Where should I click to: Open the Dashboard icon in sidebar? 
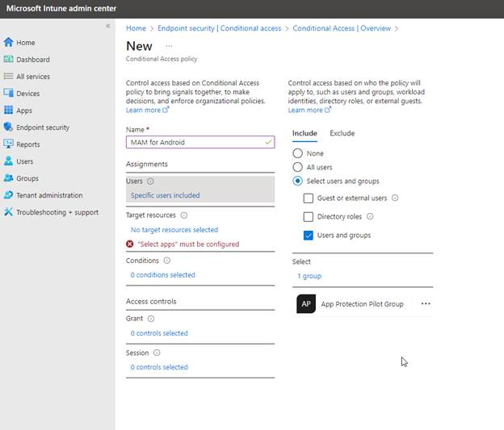click(9, 60)
